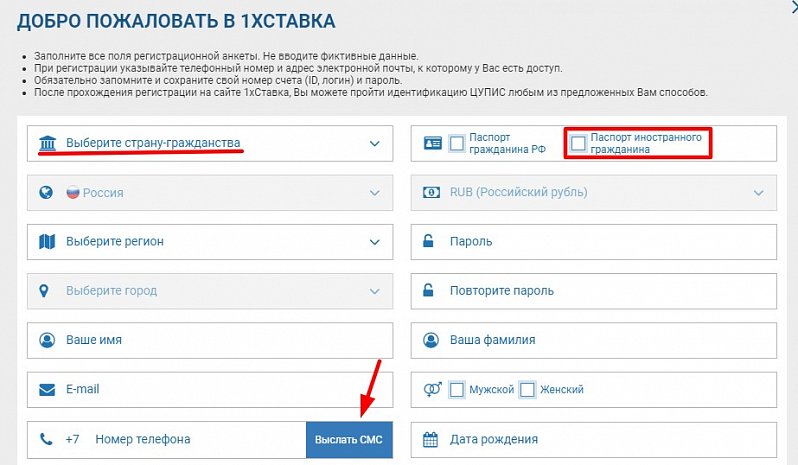Check the Паспорт гражданина РФ checkbox
This screenshot has width=798, height=465.
(x=457, y=144)
